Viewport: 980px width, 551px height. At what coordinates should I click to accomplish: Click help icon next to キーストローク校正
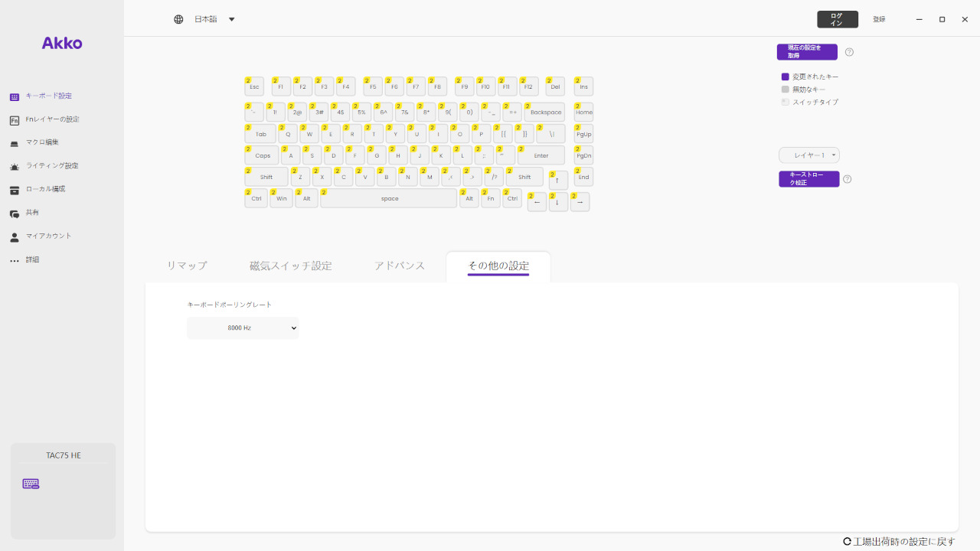847,179
